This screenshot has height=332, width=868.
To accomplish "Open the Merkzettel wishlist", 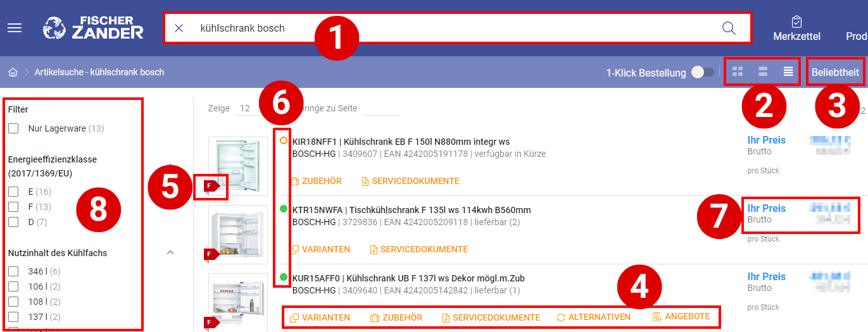I will coord(796,28).
